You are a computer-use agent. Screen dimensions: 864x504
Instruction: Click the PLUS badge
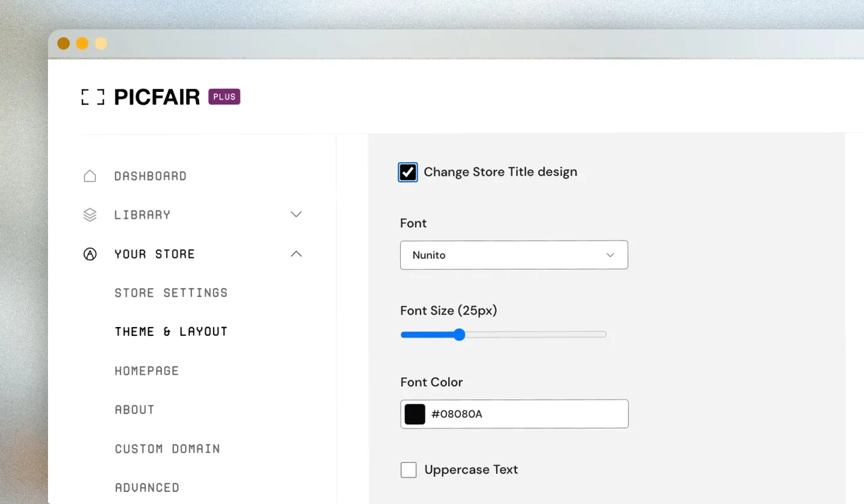pyautogui.click(x=224, y=97)
